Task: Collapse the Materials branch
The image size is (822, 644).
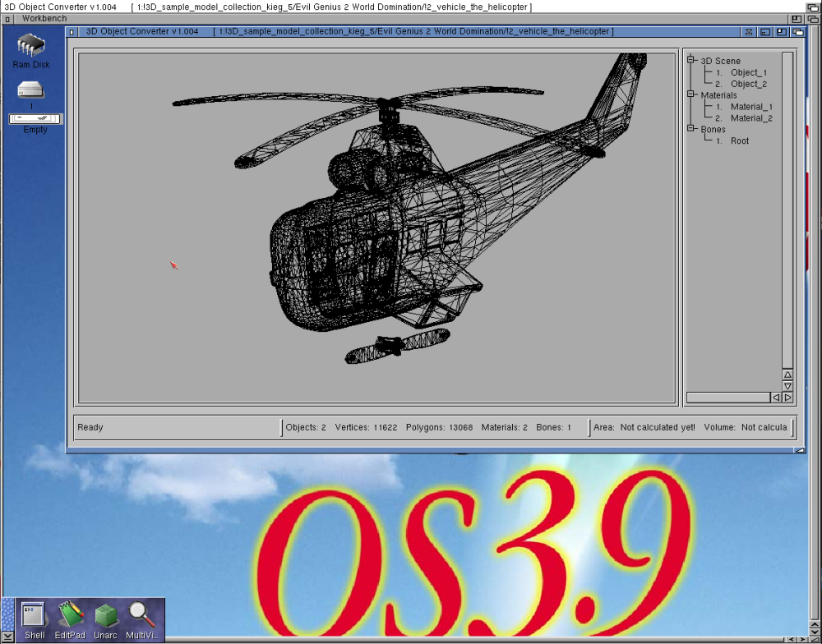Action: [690, 94]
